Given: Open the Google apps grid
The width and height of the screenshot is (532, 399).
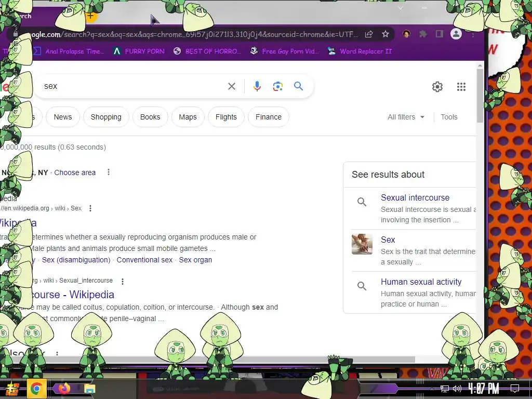Looking at the screenshot, I should pos(461,87).
